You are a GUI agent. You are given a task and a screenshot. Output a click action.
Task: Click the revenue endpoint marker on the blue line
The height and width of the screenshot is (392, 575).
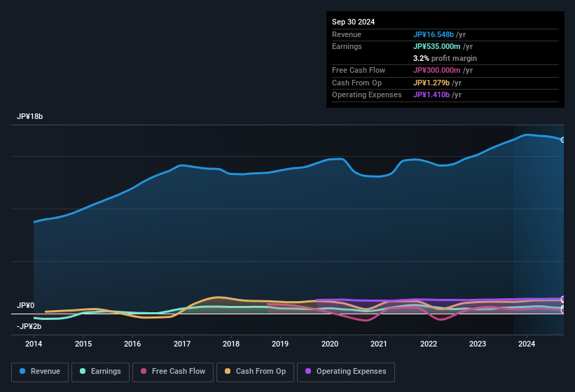tap(563, 140)
